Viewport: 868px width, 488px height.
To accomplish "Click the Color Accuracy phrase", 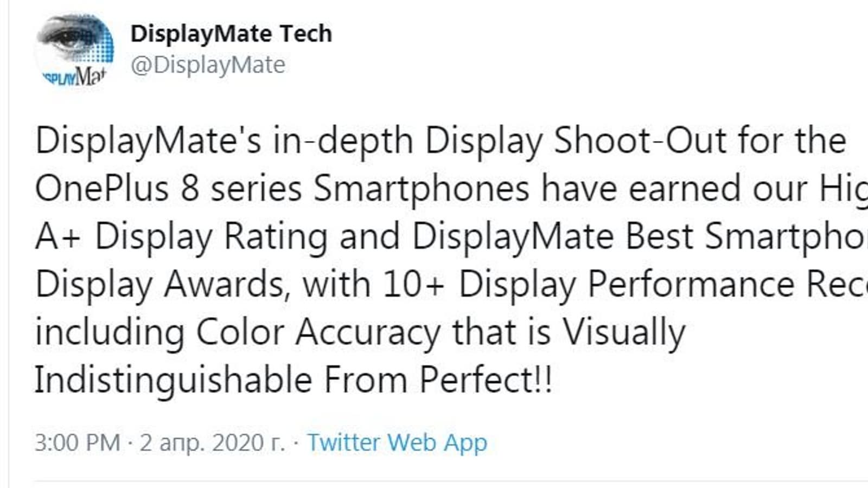I will click(x=318, y=332).
